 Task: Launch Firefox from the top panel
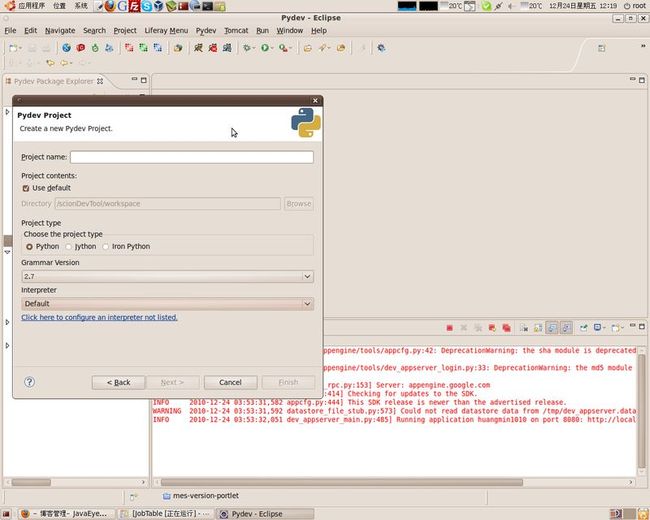coord(110,6)
